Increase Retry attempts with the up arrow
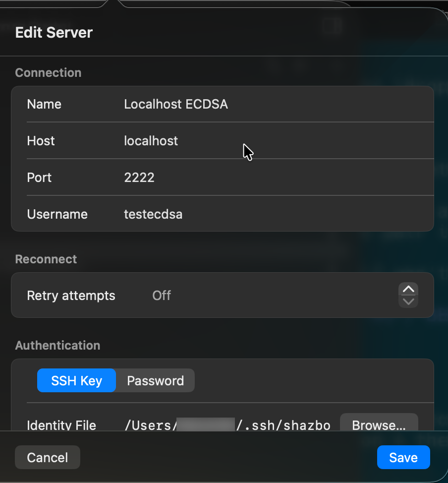Viewport: 448px width, 483px height. [408, 289]
